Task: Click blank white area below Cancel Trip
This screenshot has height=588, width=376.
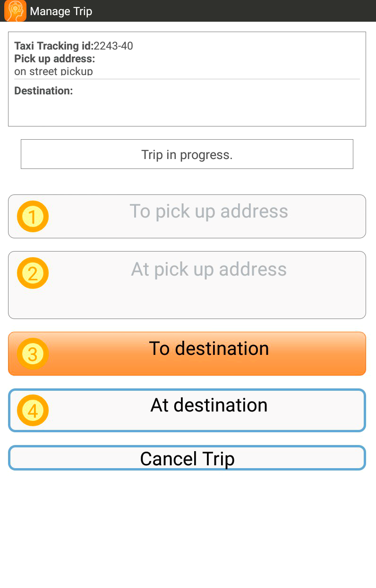Action: point(187,529)
